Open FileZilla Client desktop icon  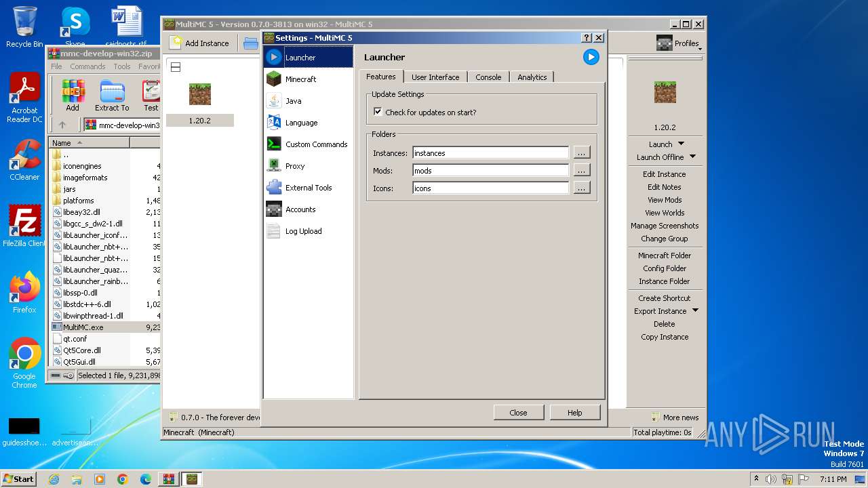coord(25,226)
